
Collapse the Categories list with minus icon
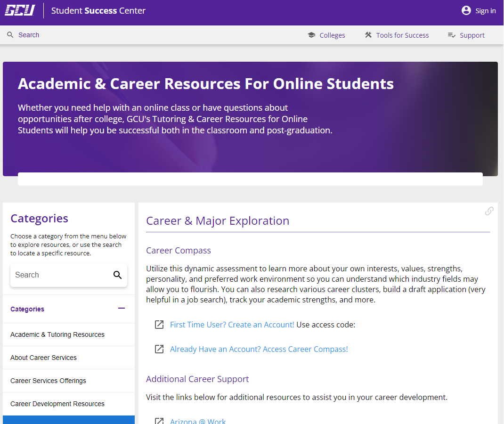pos(121,308)
